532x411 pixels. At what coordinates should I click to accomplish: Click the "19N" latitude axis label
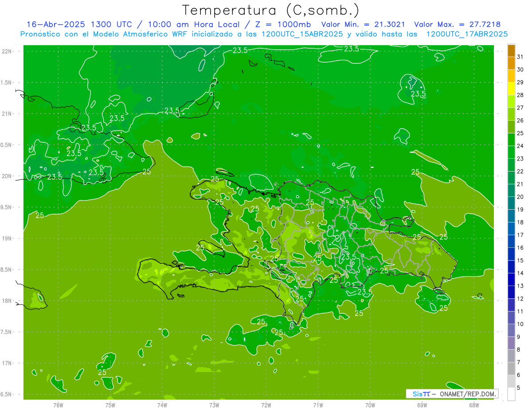(7, 239)
